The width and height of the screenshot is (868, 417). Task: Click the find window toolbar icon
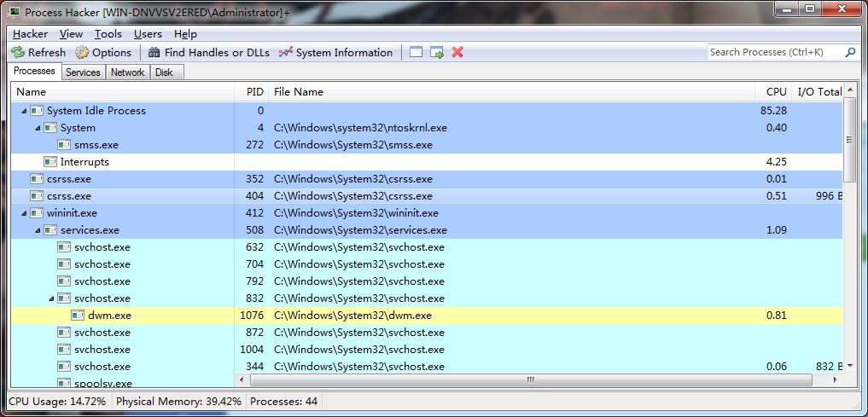click(x=416, y=53)
